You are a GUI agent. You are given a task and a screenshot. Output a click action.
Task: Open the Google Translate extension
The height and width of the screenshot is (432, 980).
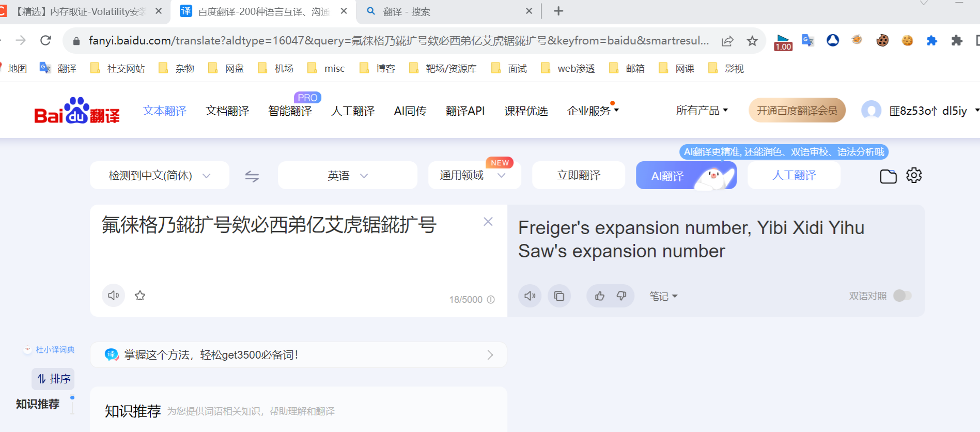point(808,40)
